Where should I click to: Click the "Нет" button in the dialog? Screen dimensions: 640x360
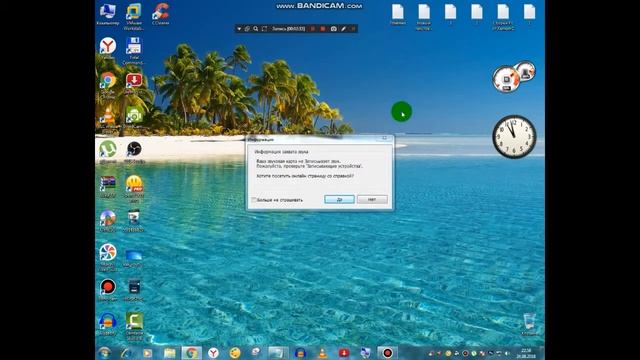click(372, 199)
